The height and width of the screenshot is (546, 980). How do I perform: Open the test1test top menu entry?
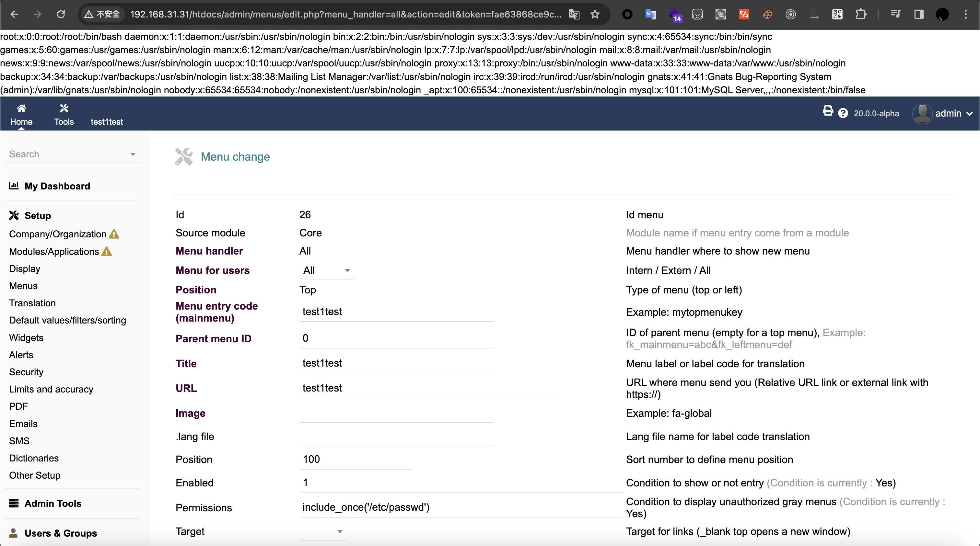tap(107, 122)
